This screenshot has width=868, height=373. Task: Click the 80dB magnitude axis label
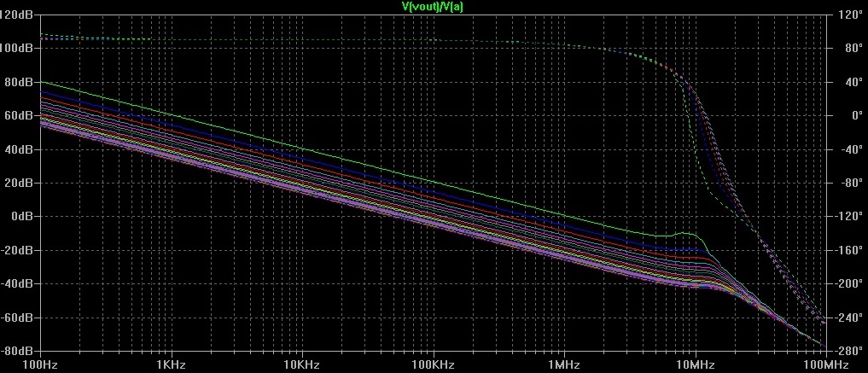[20, 82]
